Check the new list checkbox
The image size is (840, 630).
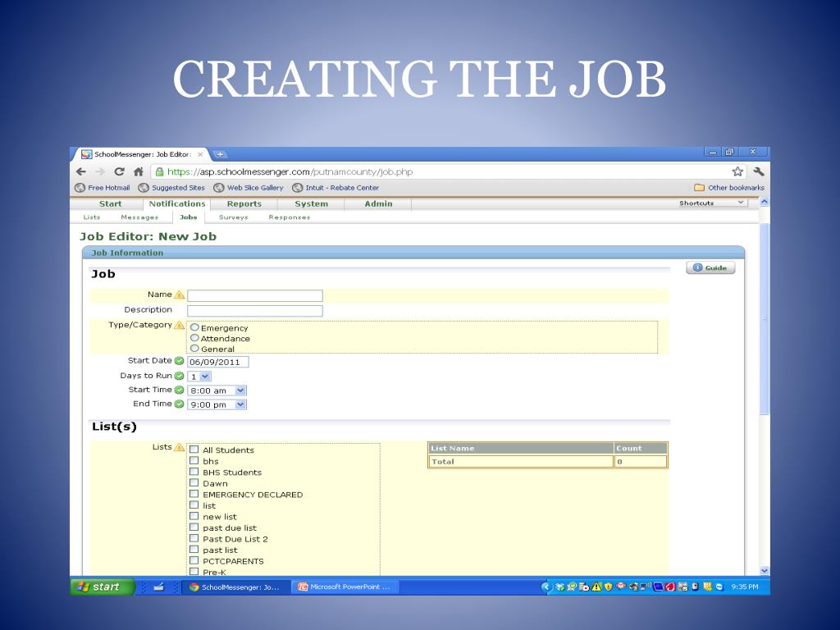194,516
